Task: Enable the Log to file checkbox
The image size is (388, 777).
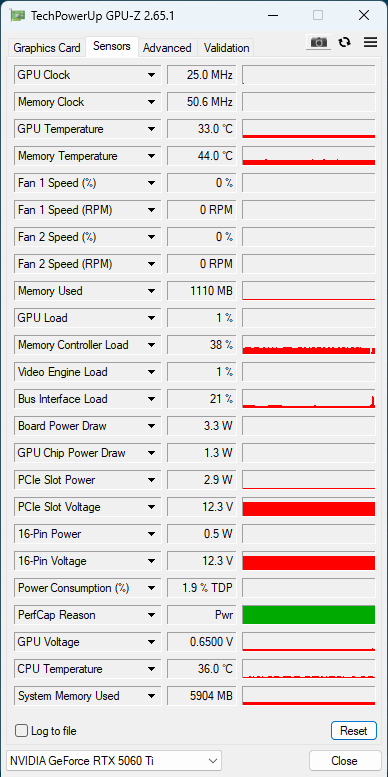Action: (21, 731)
